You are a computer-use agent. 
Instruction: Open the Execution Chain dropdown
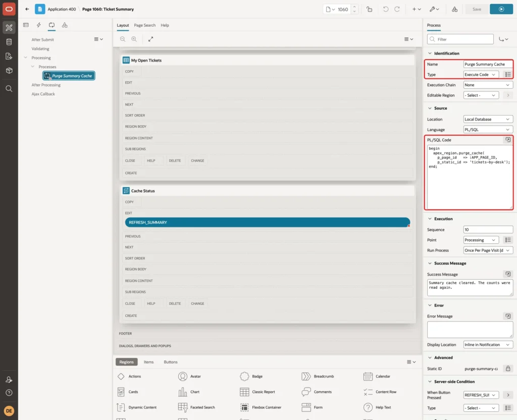[488, 85]
